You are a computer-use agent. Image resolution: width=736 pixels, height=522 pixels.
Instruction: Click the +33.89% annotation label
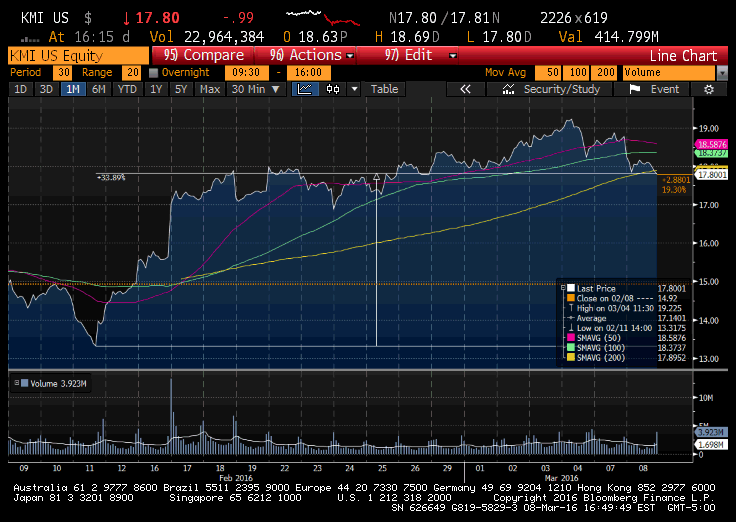coord(111,177)
